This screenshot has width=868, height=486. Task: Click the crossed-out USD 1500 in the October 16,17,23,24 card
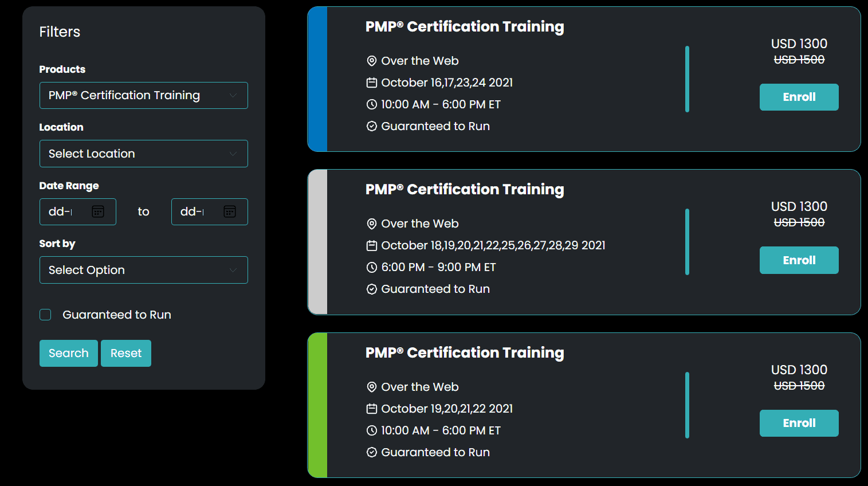click(x=799, y=60)
